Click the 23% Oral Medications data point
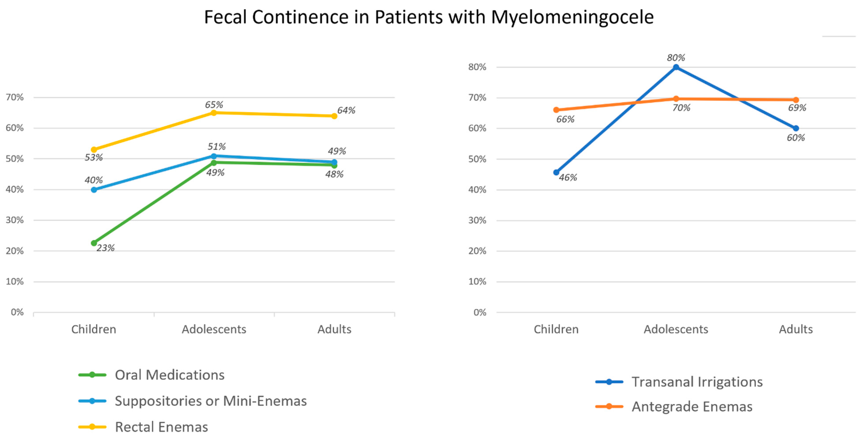 pyautogui.click(x=94, y=243)
